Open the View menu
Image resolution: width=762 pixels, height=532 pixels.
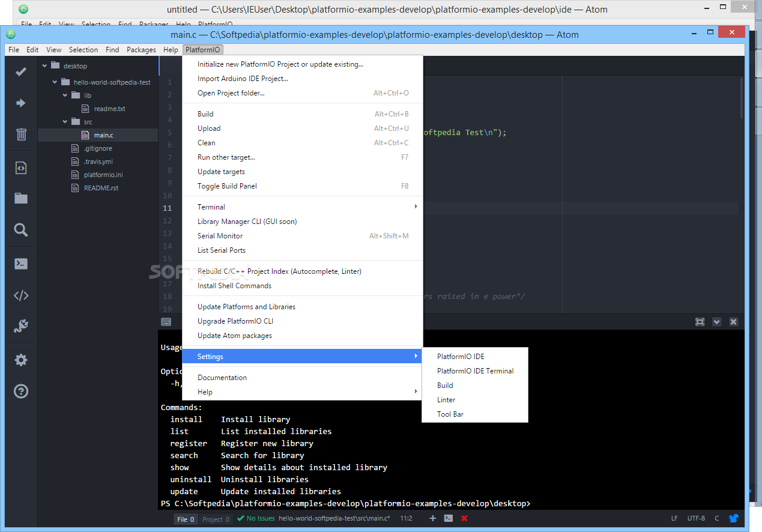point(54,50)
